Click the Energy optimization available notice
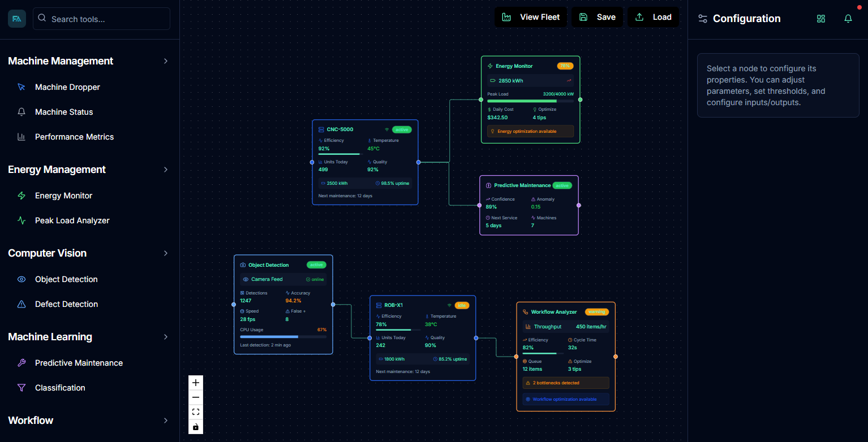This screenshot has height=442, width=868. 530,131
